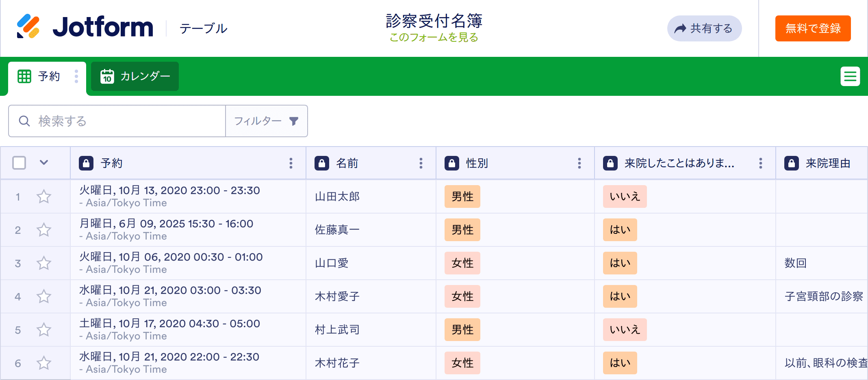Open options for 来院したことはありま... column

point(760,163)
